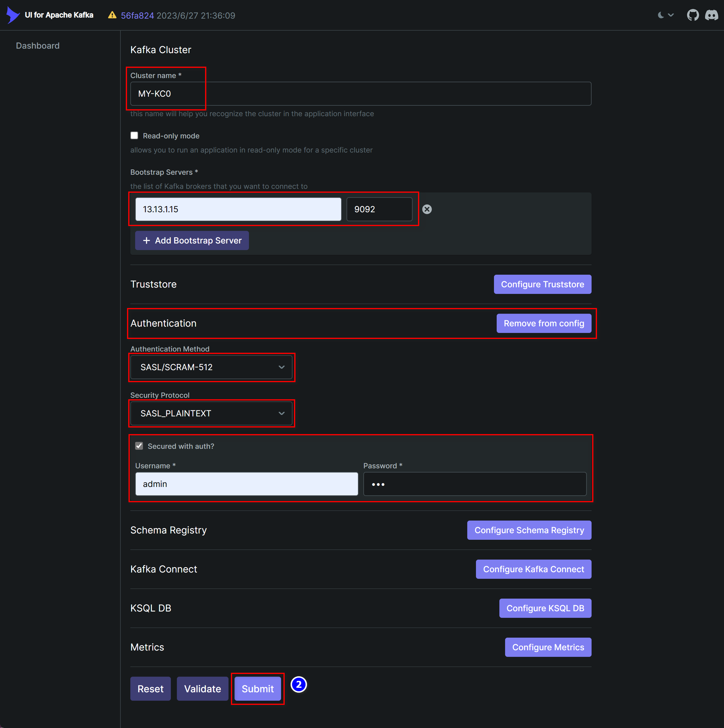Open the GitHub repository icon
Screen dimensions: 724x728
coord(693,15)
